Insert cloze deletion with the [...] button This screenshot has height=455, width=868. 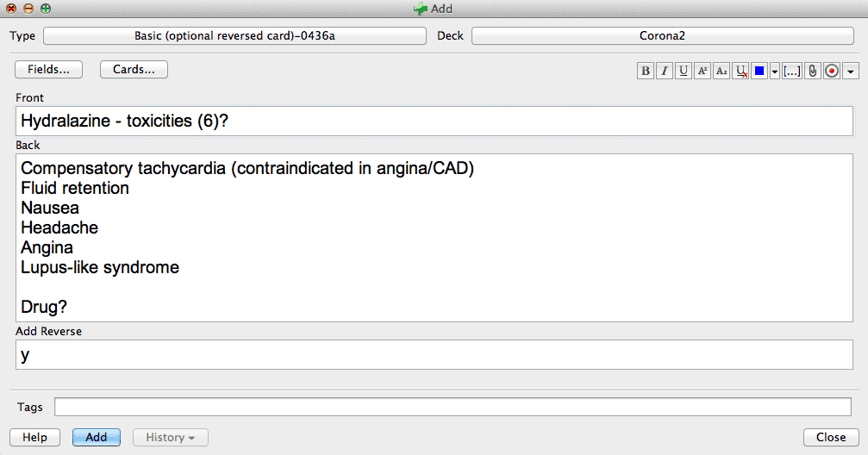coord(791,71)
